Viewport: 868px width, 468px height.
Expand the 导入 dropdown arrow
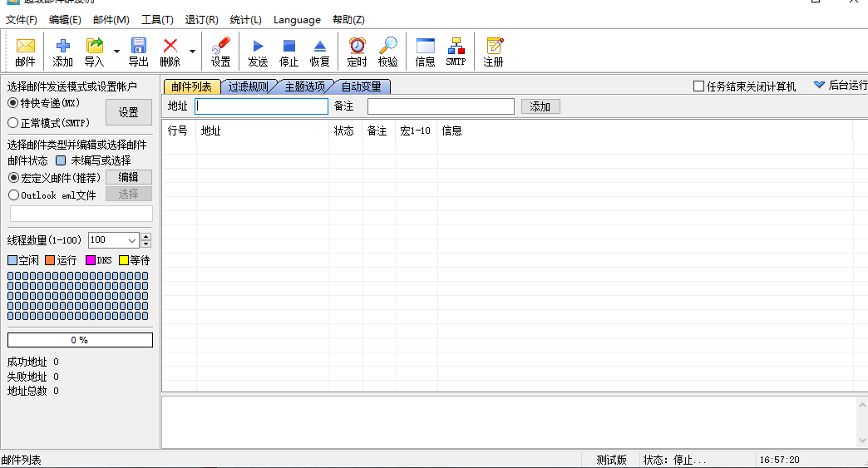click(x=116, y=52)
